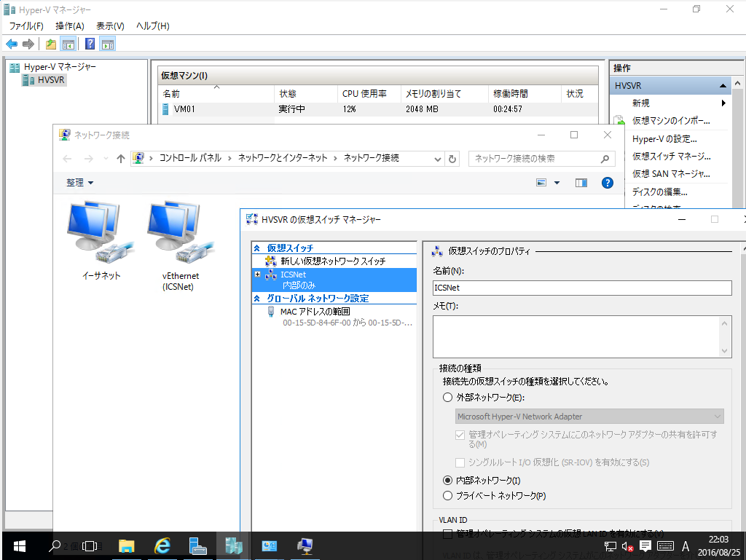Collapse the HVSVR actions section
Screen dimensions: 746x560
(x=723, y=86)
